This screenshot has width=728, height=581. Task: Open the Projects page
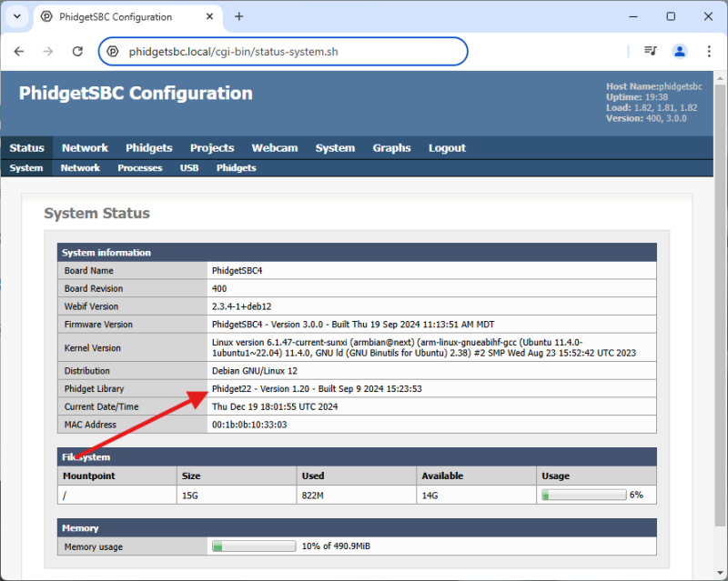click(212, 147)
